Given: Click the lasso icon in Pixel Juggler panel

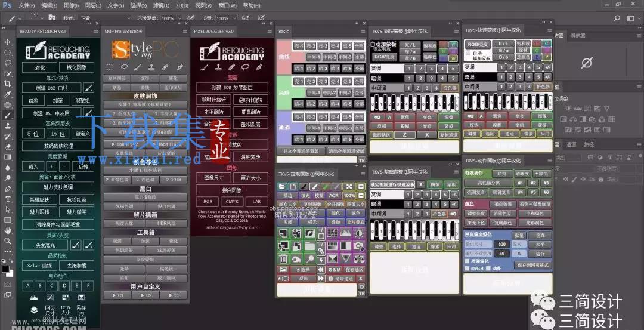Looking at the screenshot, I should [246, 67].
